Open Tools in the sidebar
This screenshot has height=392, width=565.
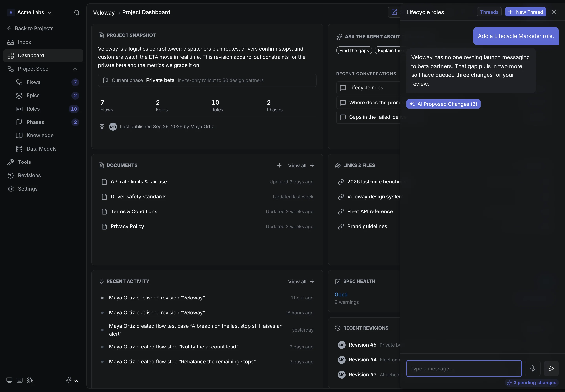(x=43, y=162)
